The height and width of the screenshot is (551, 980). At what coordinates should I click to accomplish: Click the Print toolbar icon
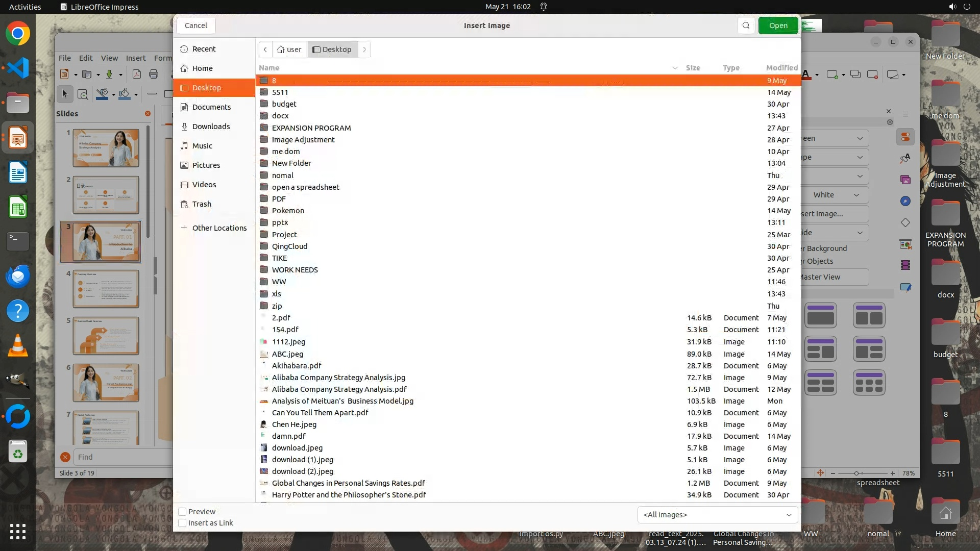154,74
